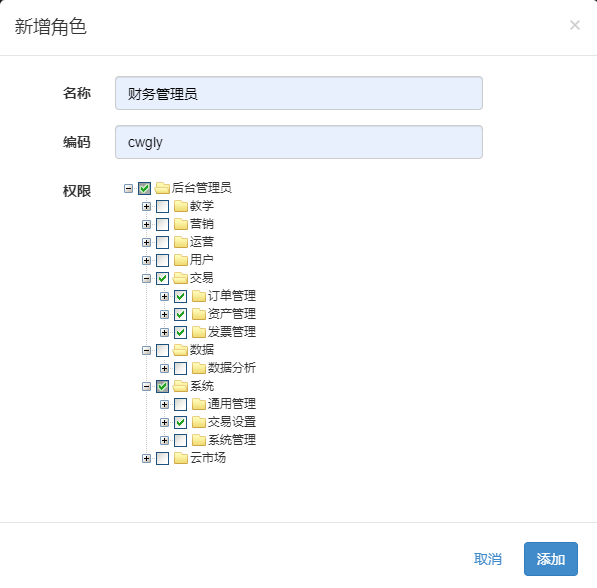Expand the 资产管理 tree node
The image size is (597, 588).
pyautogui.click(x=164, y=314)
